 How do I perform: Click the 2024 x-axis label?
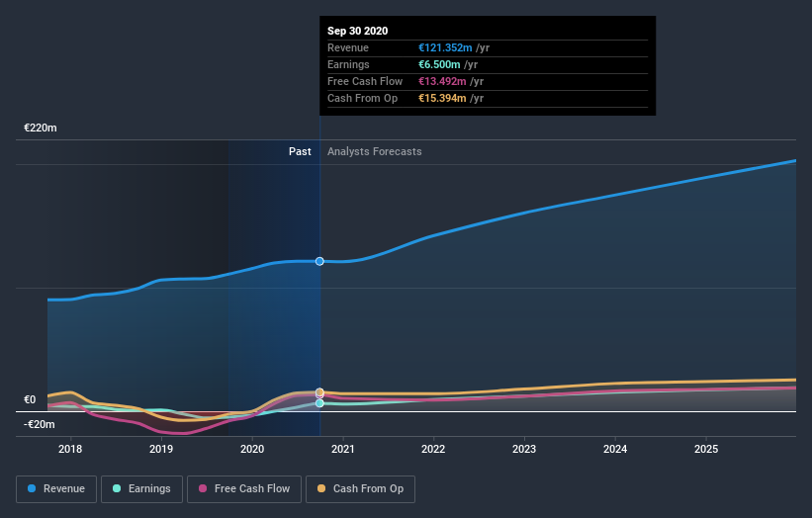click(615, 449)
